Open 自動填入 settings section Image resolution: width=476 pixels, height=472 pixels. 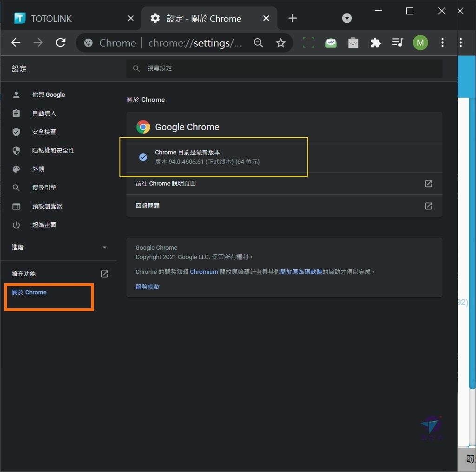point(44,113)
